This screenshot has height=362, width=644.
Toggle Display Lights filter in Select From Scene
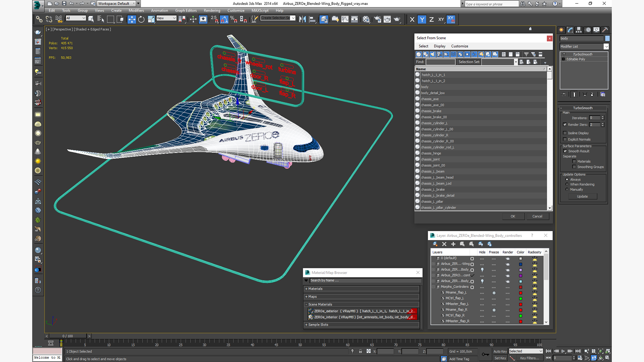(433, 54)
